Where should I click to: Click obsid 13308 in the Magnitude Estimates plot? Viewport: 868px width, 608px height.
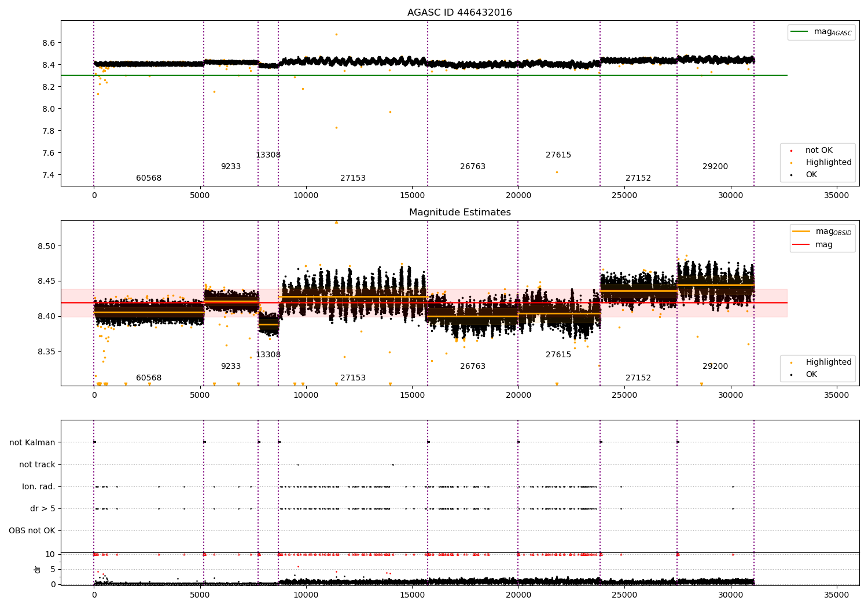click(x=268, y=355)
